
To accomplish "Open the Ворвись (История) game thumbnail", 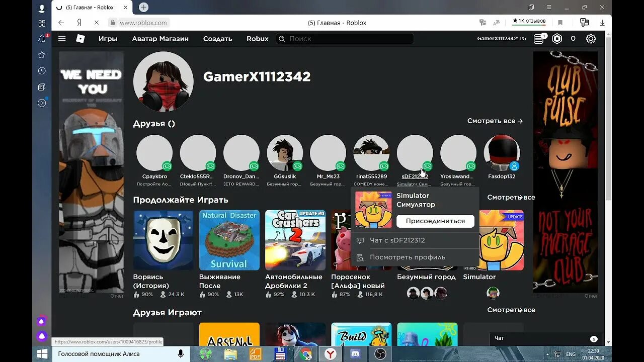I will 164,240.
